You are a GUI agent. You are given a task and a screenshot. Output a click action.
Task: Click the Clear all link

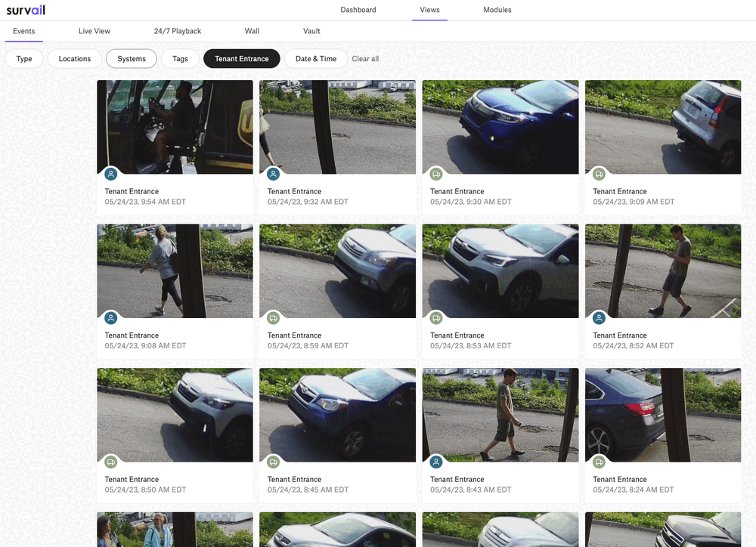point(365,59)
